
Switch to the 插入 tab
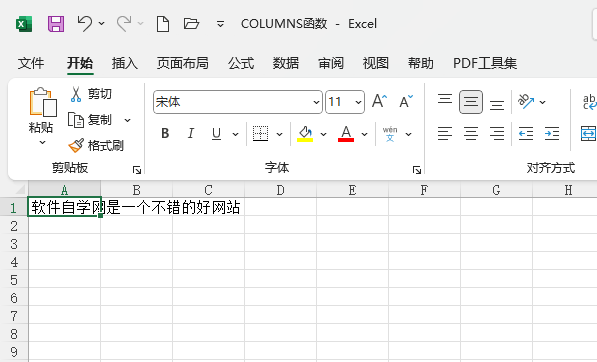[125, 63]
